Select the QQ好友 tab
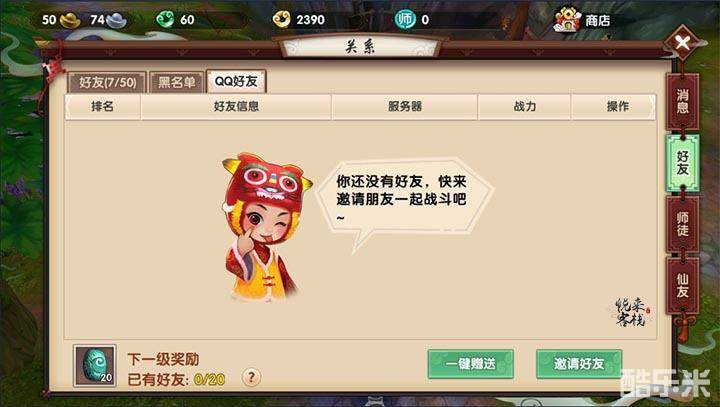 (236, 81)
